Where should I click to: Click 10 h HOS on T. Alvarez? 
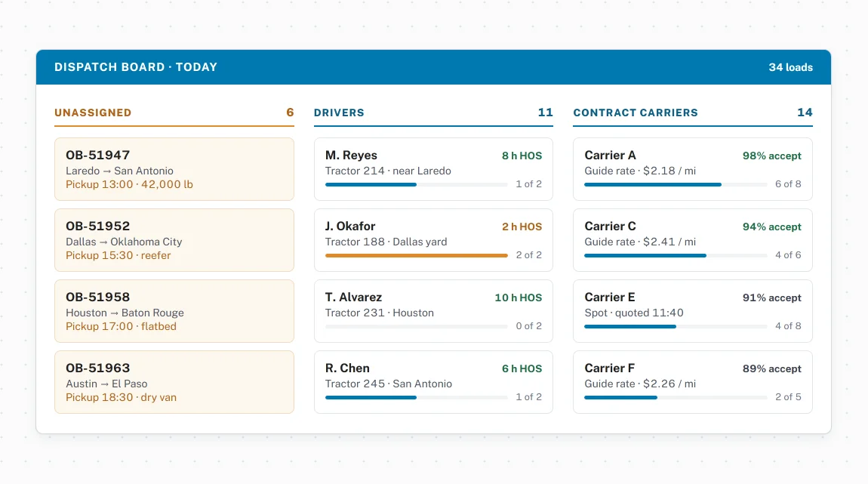point(518,297)
